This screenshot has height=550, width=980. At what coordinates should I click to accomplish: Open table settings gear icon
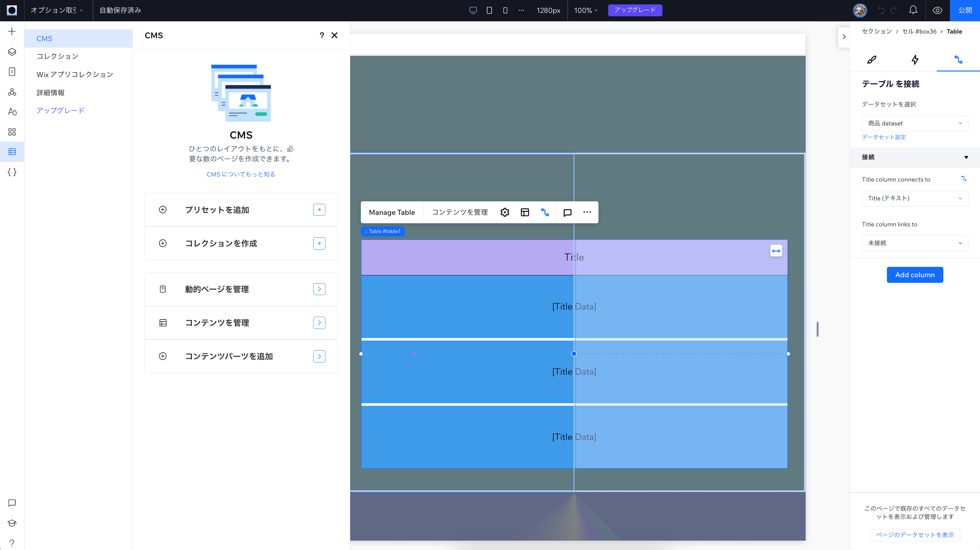point(505,212)
